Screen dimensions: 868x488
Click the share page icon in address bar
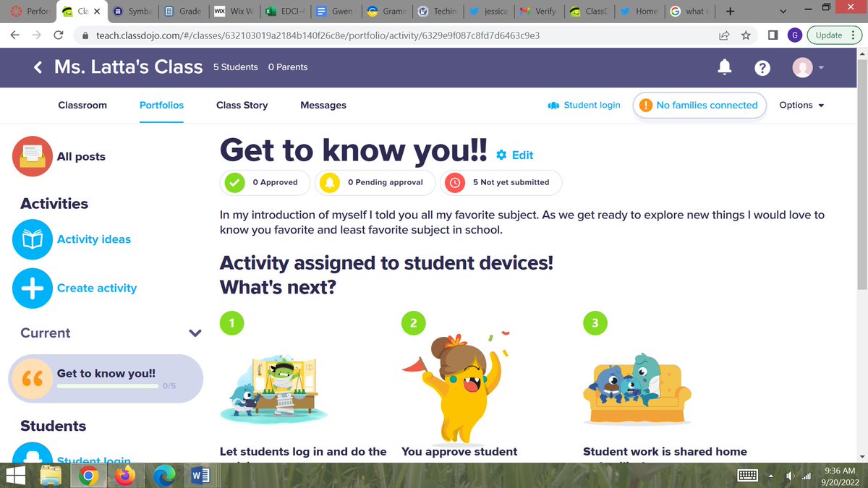pyautogui.click(x=724, y=35)
